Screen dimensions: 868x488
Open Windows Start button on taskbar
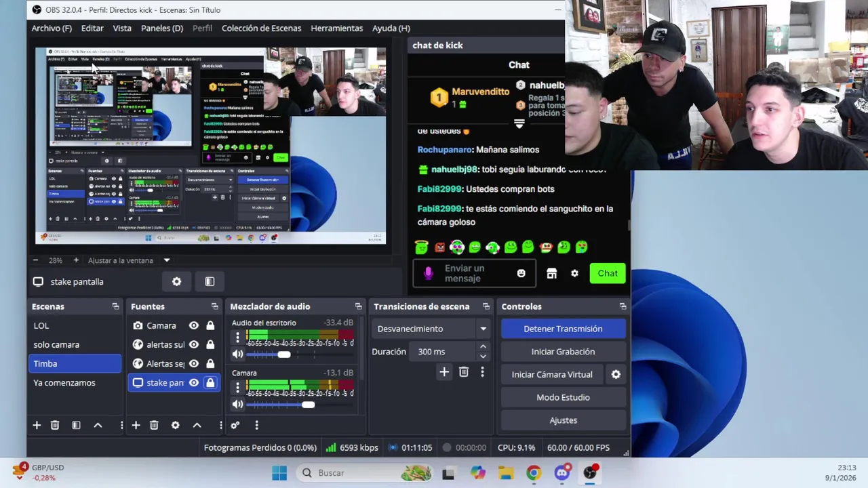[279, 473]
